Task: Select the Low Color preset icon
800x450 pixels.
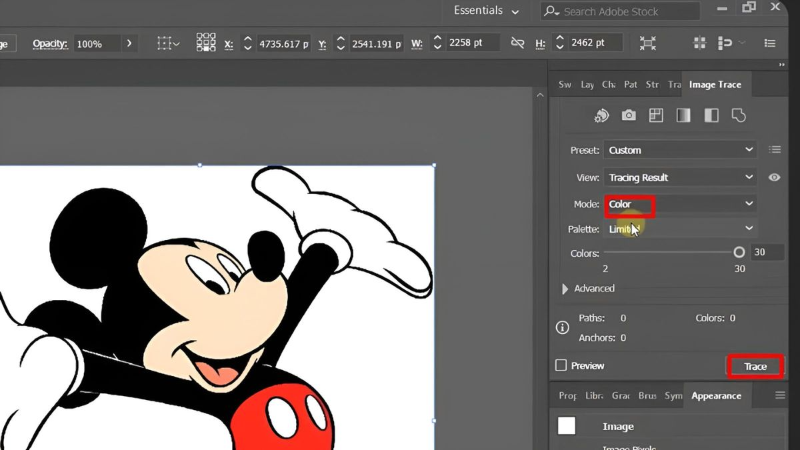Action: [656, 115]
